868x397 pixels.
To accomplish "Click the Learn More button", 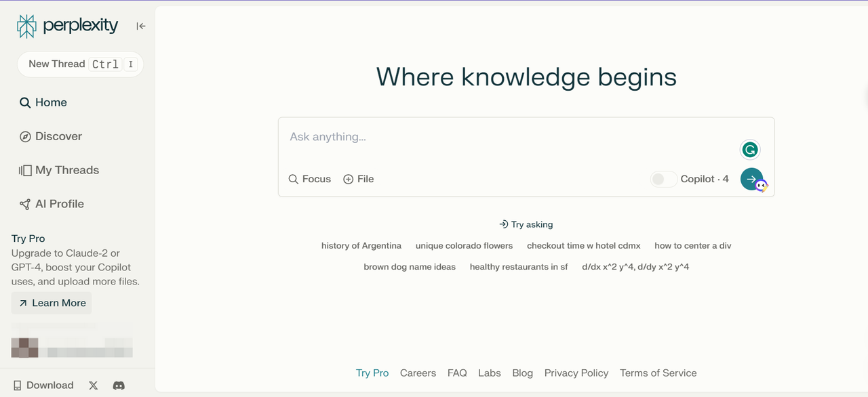I will [52, 303].
